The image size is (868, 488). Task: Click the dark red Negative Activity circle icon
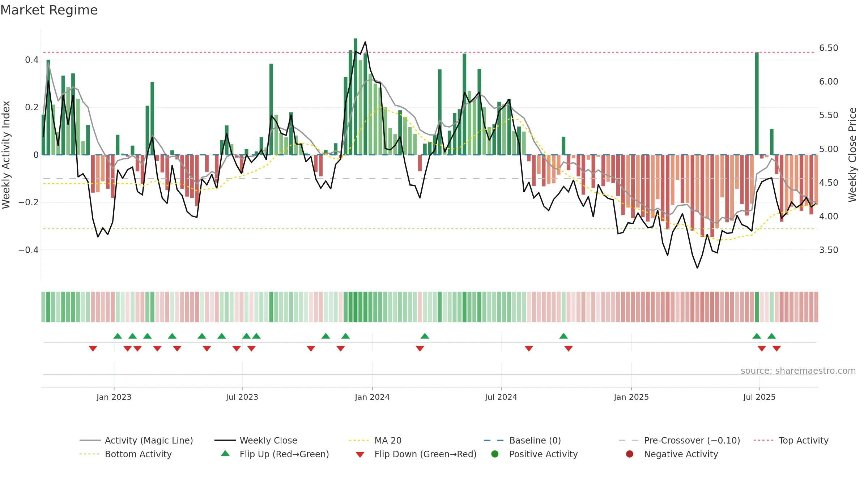630,454
